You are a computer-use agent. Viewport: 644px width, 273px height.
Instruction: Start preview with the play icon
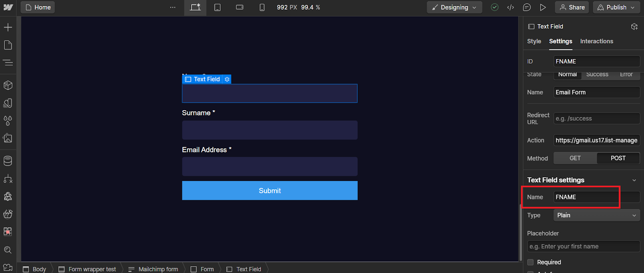tap(543, 7)
